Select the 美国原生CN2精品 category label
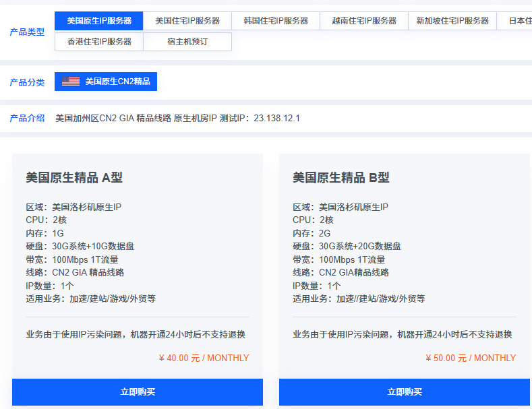The height and width of the screenshot is (409, 532). tap(117, 82)
